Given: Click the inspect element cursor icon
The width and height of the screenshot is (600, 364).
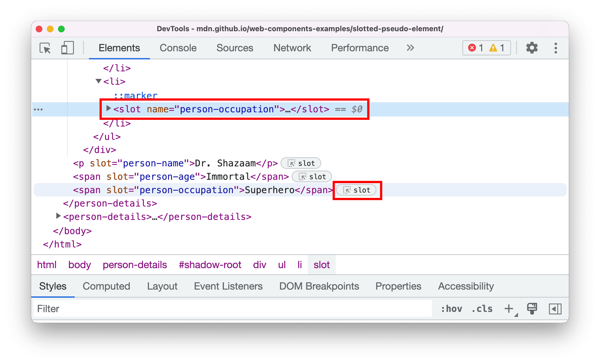Looking at the screenshot, I should point(44,48).
